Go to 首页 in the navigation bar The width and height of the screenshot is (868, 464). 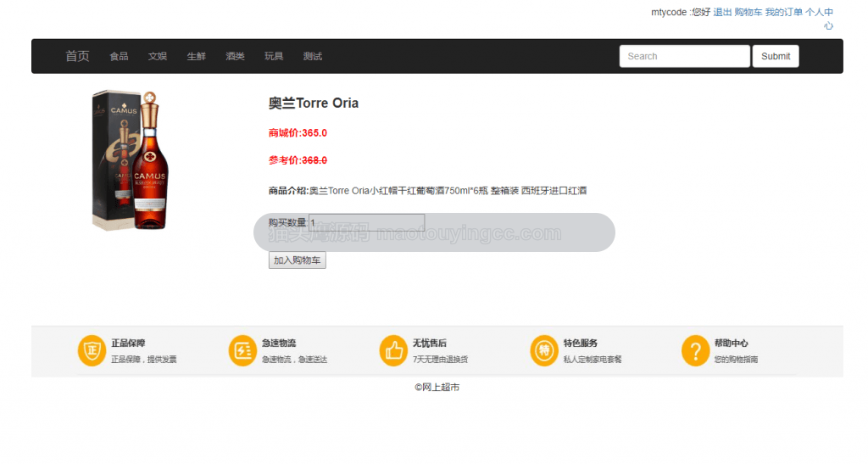click(77, 56)
